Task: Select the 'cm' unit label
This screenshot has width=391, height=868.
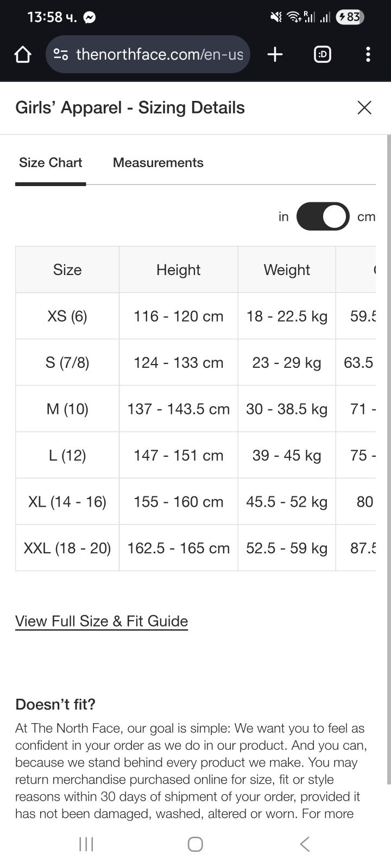Action: coord(366,216)
